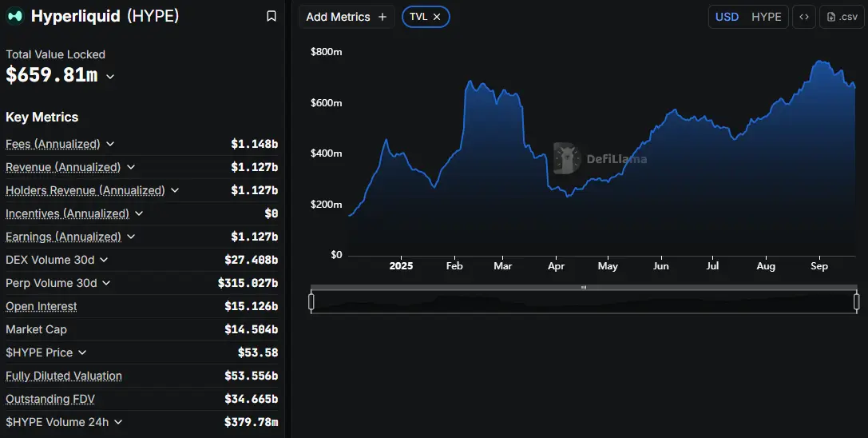
Task: Remove TVL metric with the X icon
Action: [437, 17]
